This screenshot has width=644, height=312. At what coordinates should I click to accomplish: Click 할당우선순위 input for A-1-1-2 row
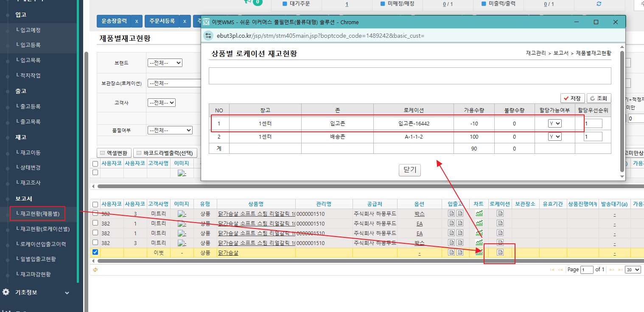(x=593, y=136)
